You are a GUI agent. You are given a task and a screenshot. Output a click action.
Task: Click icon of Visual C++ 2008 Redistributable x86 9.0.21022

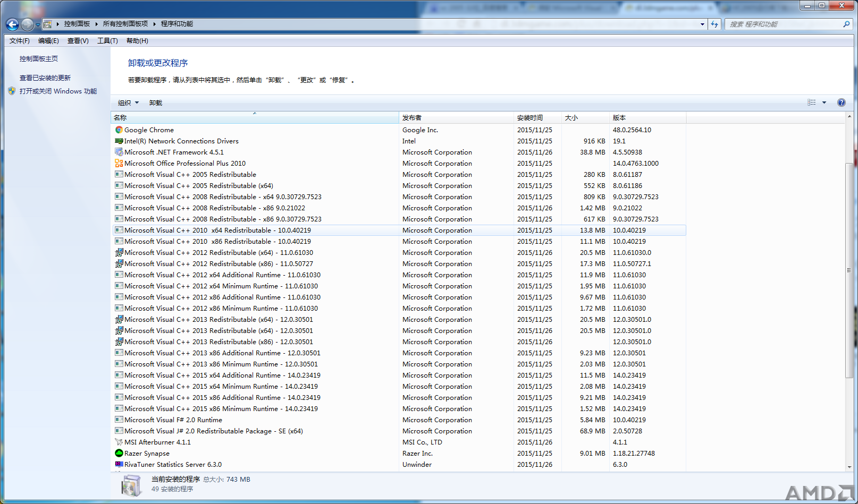click(119, 208)
